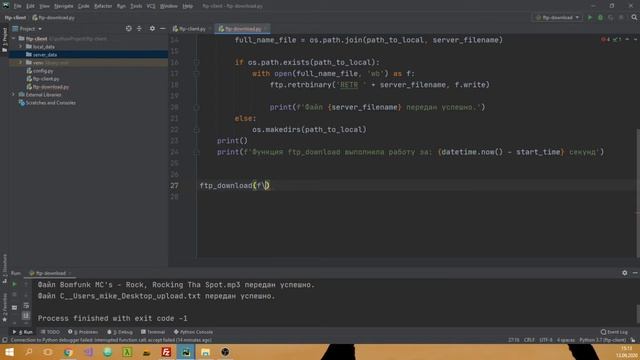
Task: Open the TODO tool window
Action: point(51,332)
